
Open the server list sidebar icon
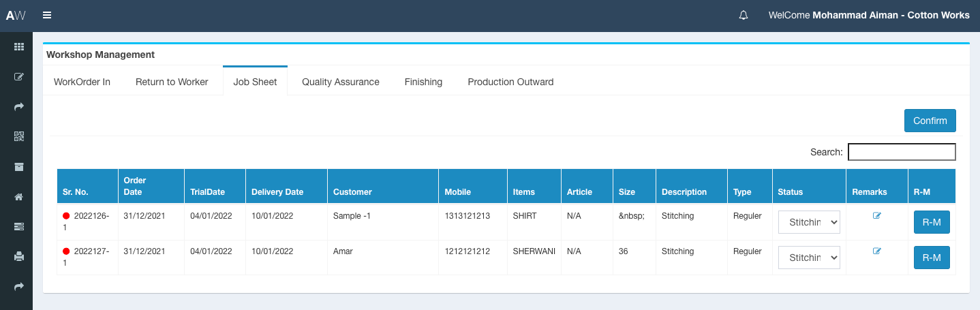(x=19, y=227)
